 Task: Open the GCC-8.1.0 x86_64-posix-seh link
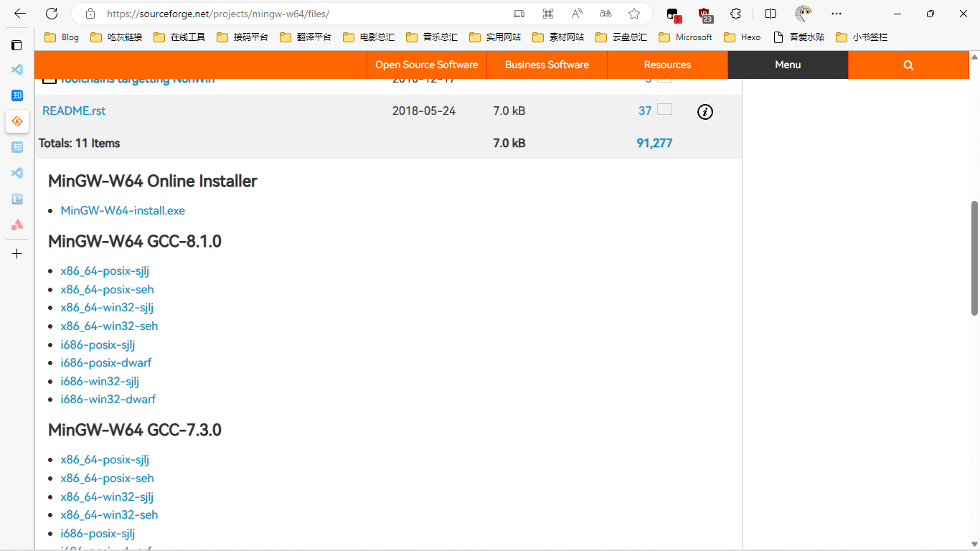pyautogui.click(x=107, y=290)
